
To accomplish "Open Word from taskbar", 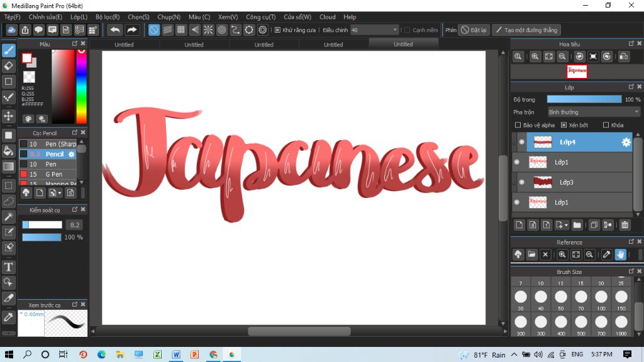I will click(176, 354).
